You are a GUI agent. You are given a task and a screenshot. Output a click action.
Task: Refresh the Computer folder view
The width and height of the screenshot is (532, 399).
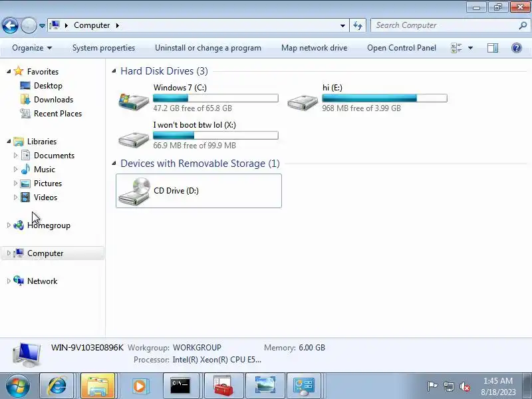pyautogui.click(x=358, y=25)
